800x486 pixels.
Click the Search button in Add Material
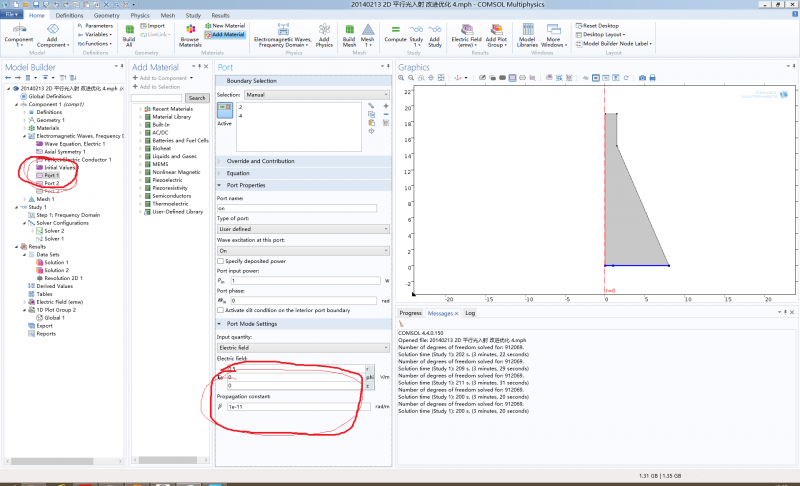tap(197, 98)
